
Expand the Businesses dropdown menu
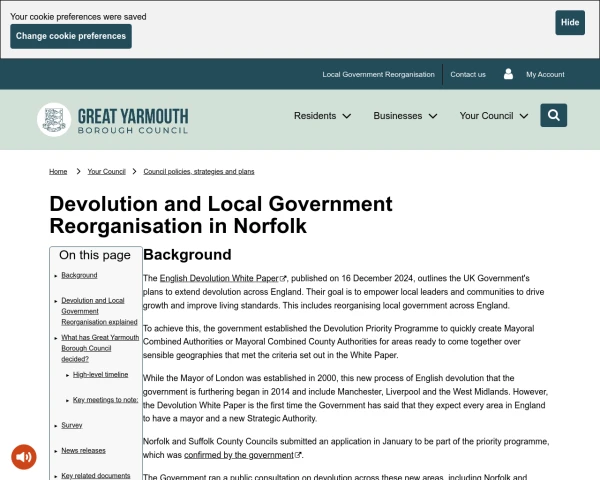click(405, 116)
